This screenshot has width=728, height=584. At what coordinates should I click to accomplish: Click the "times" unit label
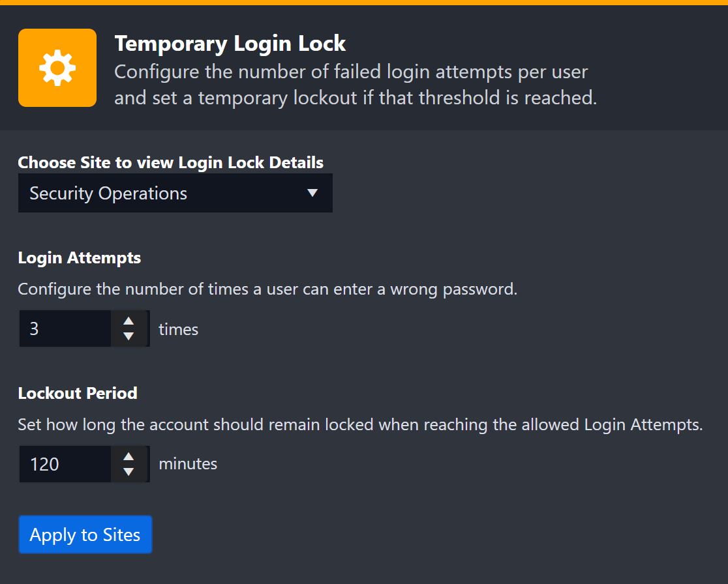[178, 330]
